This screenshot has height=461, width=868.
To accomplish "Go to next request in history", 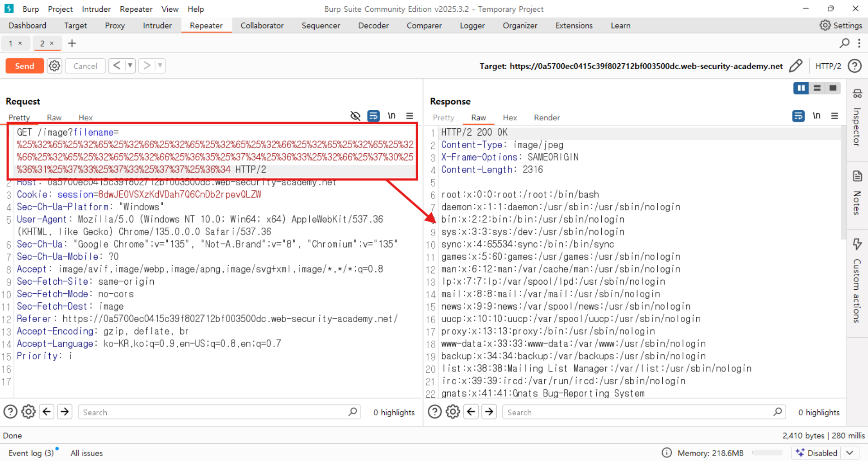I will point(146,66).
